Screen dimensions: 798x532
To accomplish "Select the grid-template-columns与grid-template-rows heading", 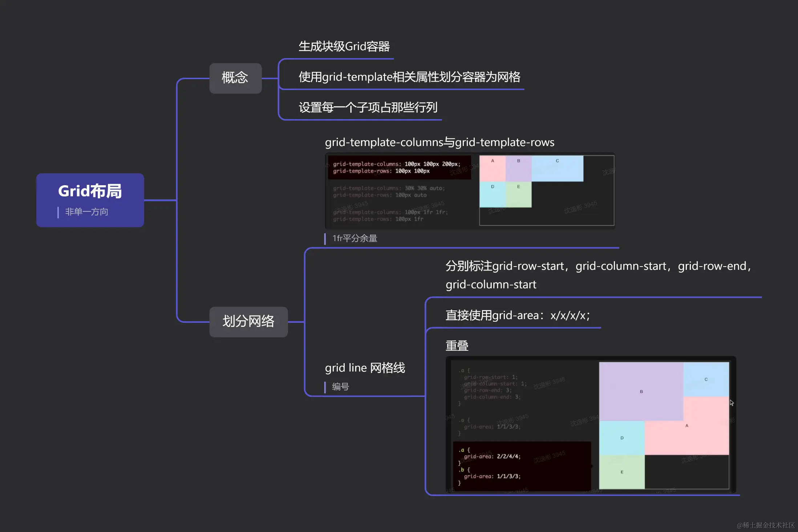I will tap(439, 142).
